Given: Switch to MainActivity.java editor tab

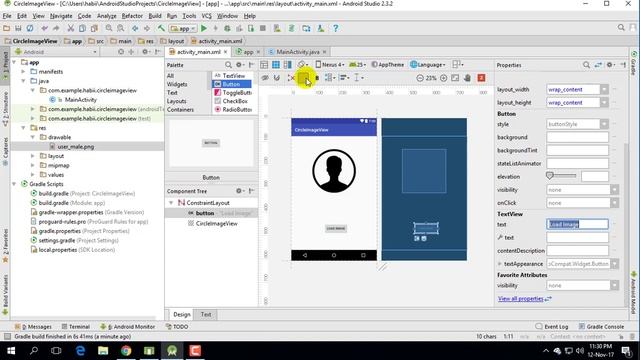Looking at the screenshot, I should 298,52.
